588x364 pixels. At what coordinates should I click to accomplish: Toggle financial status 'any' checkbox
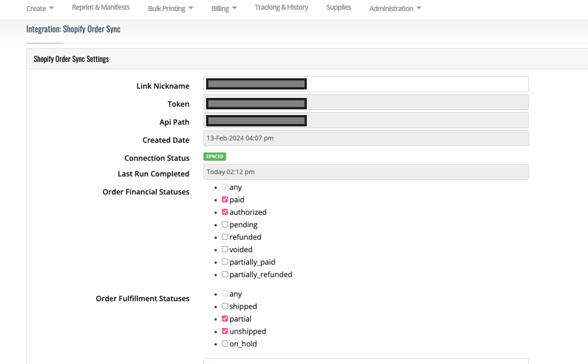click(224, 187)
